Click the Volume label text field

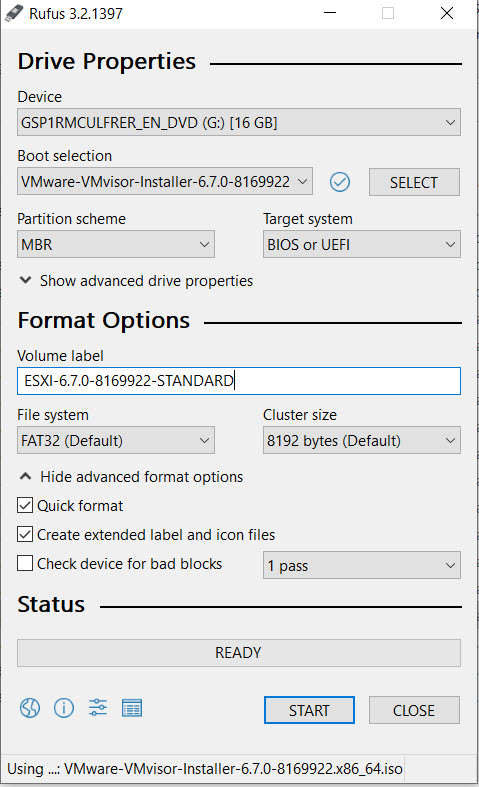pyautogui.click(x=238, y=381)
